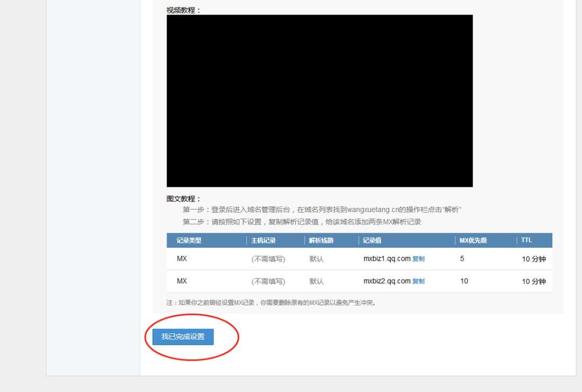Click the black video tutorial player area
The image size is (582, 392).
click(x=319, y=100)
